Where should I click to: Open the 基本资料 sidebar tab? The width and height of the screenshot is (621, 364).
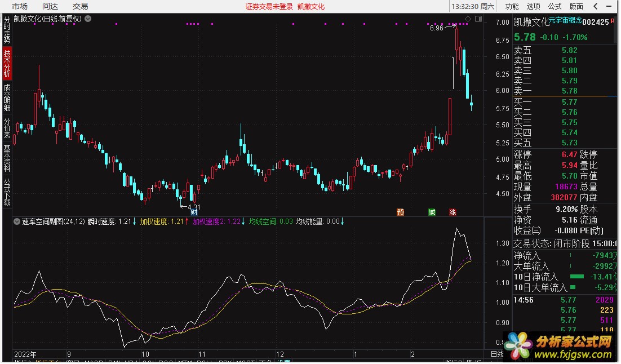coord(7,158)
